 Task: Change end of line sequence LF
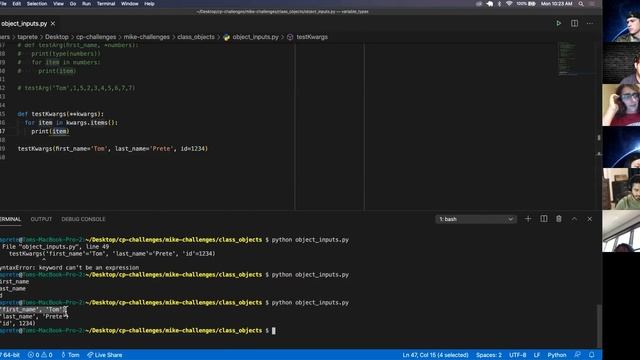537,355
